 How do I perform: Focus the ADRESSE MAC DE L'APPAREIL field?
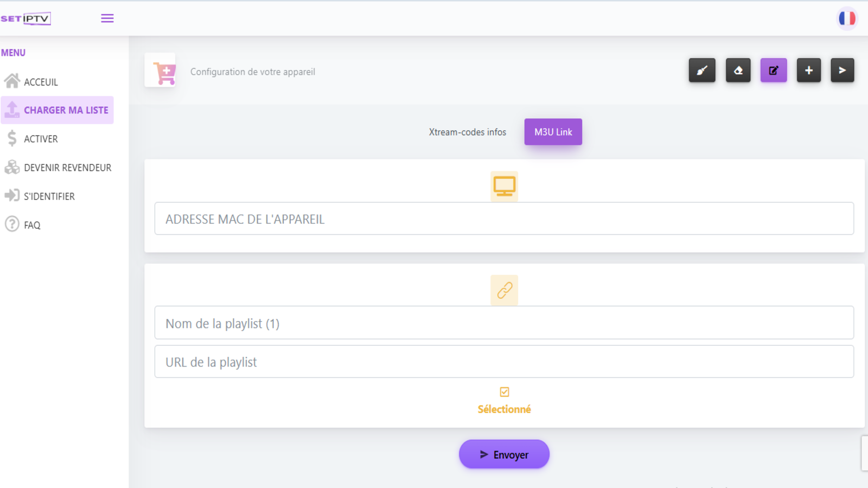[x=504, y=219]
